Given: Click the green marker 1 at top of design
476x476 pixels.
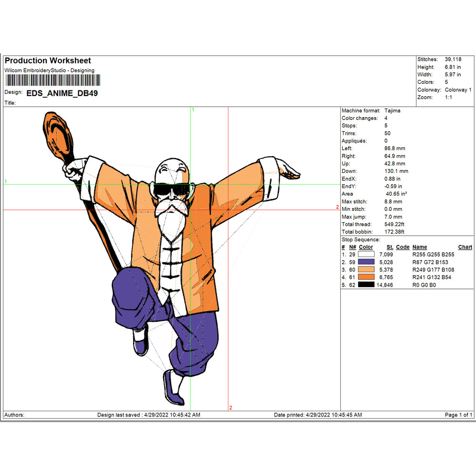Looking at the screenshot, I should [193, 110].
